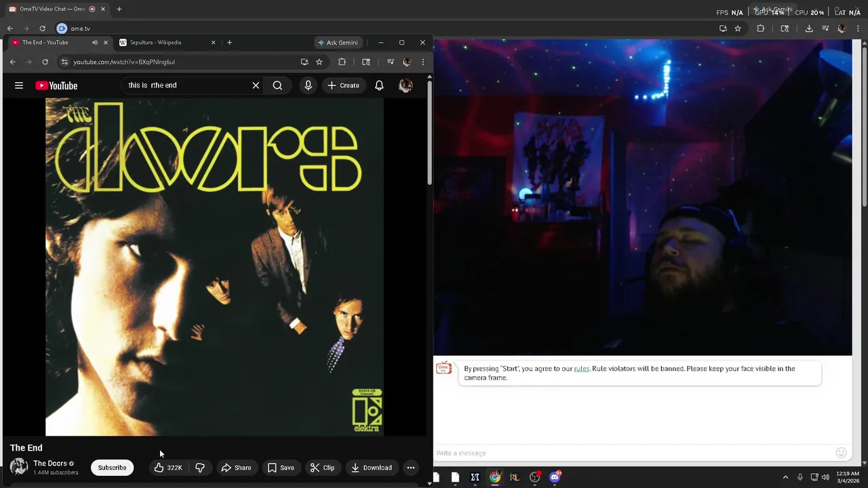This screenshot has height=488, width=868.
Task: Click the OmeTV webcam video feed
Action: click(x=642, y=197)
